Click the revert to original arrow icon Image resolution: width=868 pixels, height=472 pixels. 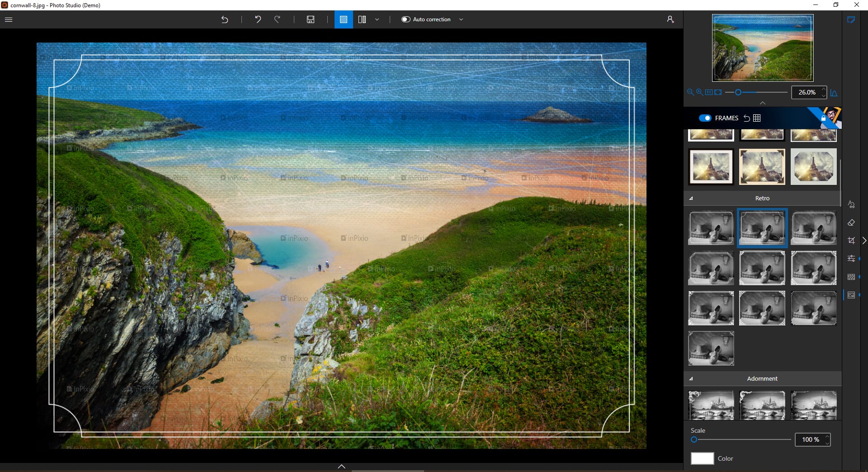click(225, 19)
